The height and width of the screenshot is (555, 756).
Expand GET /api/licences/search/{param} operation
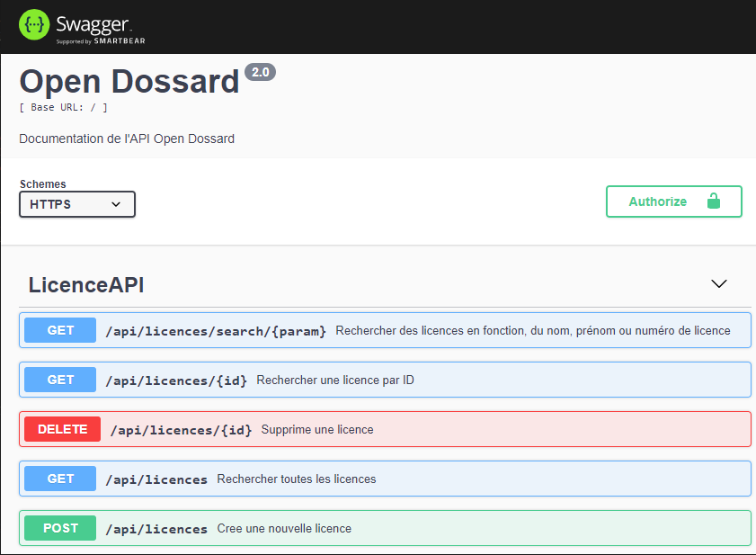click(385, 330)
